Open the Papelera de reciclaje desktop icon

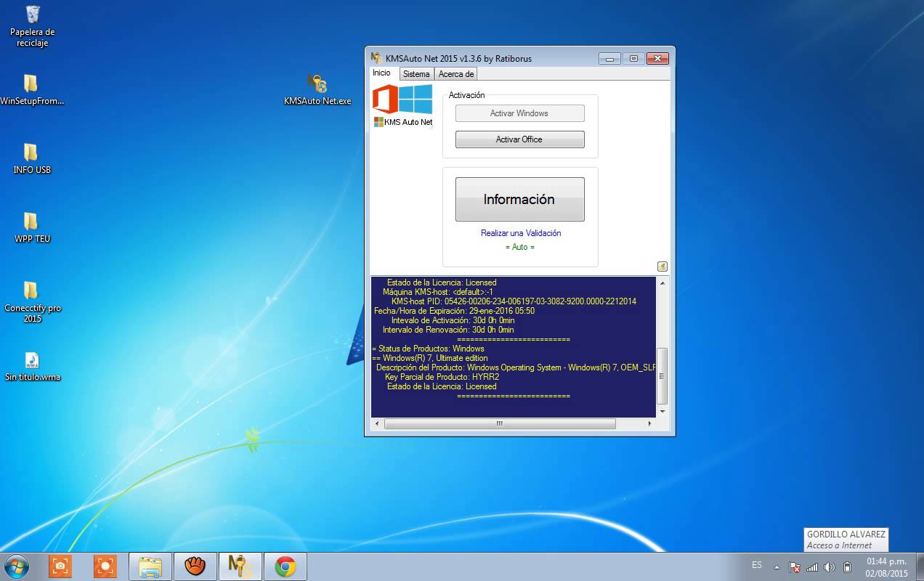(33, 26)
